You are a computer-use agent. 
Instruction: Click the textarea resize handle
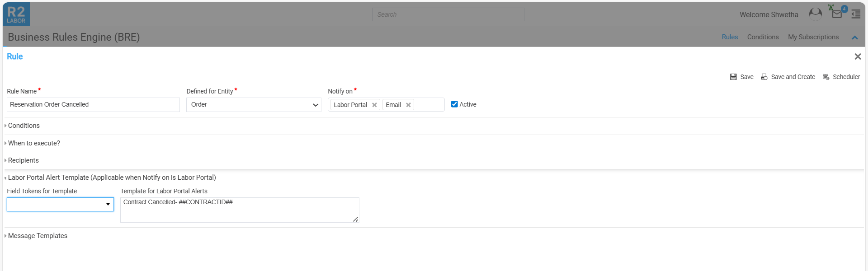pos(356,220)
